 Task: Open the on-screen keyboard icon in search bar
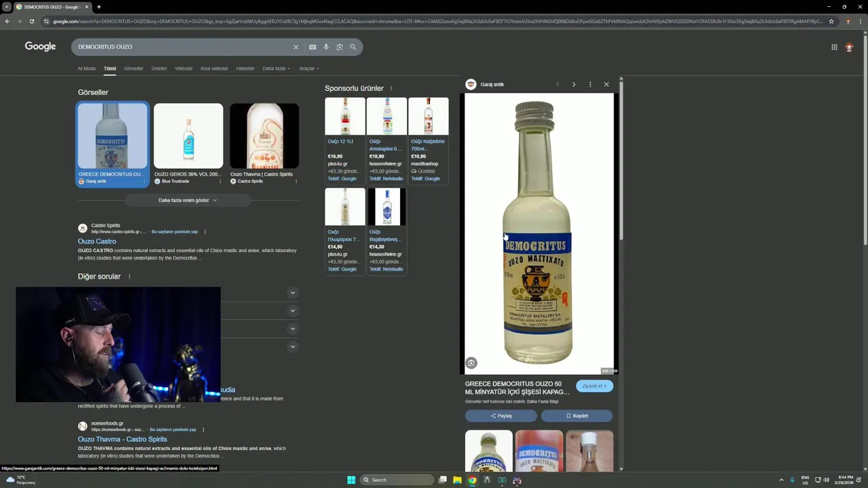coord(312,47)
